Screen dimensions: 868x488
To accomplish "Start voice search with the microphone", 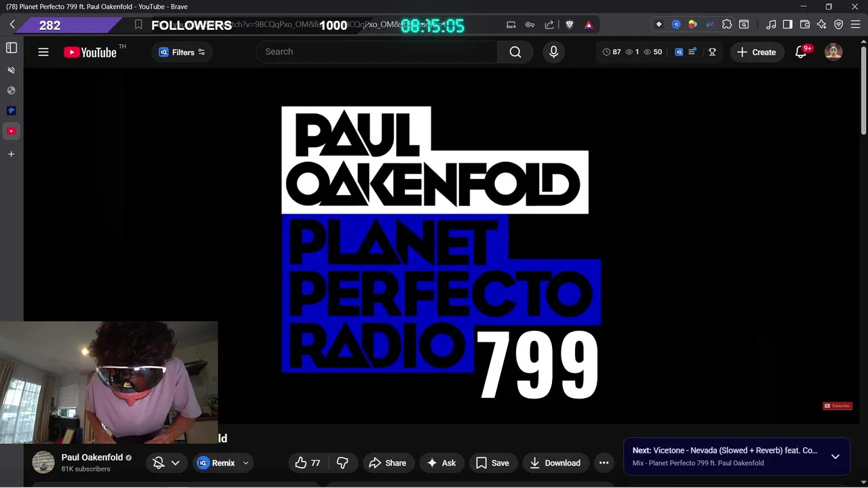I will coord(554,52).
